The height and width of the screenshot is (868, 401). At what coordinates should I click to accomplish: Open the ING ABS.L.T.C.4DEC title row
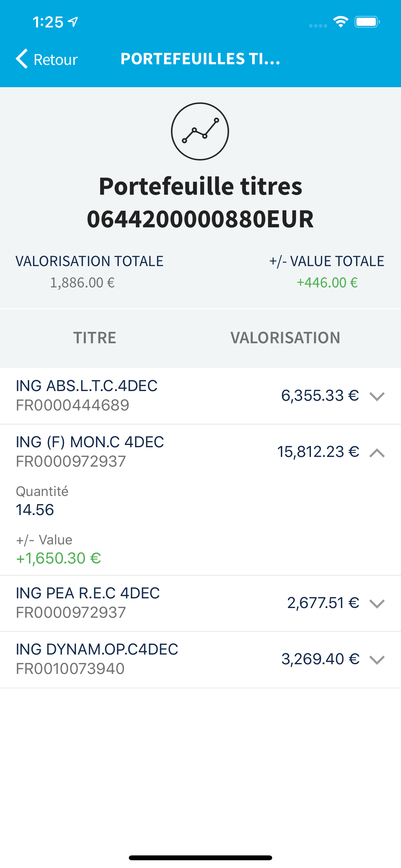point(200,396)
